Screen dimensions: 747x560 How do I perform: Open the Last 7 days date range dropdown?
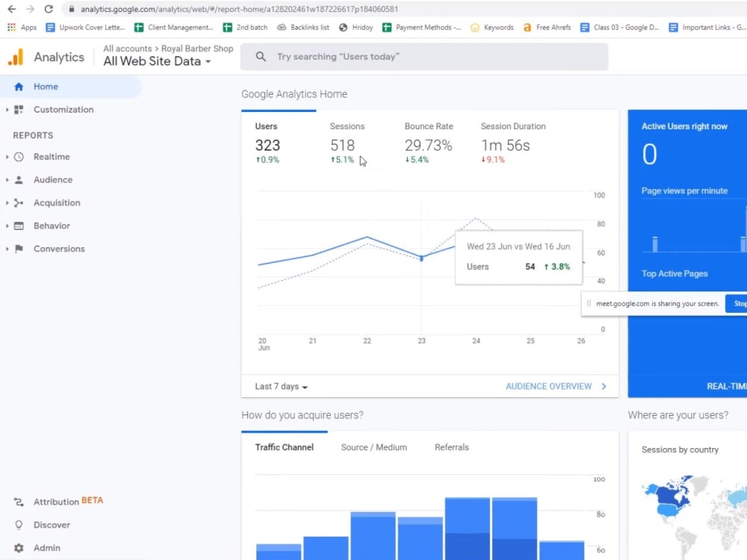pos(281,387)
